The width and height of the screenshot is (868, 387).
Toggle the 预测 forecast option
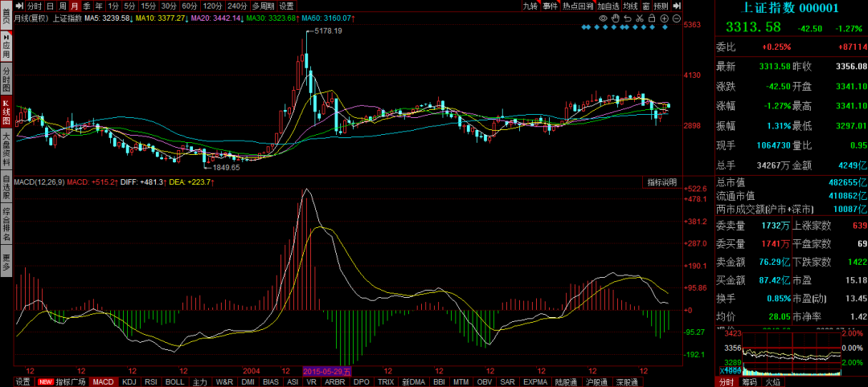(x=661, y=6)
